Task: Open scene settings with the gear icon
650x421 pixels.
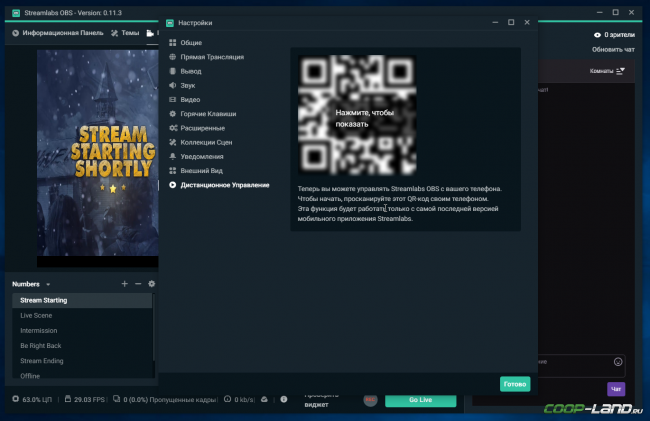Action: point(152,283)
